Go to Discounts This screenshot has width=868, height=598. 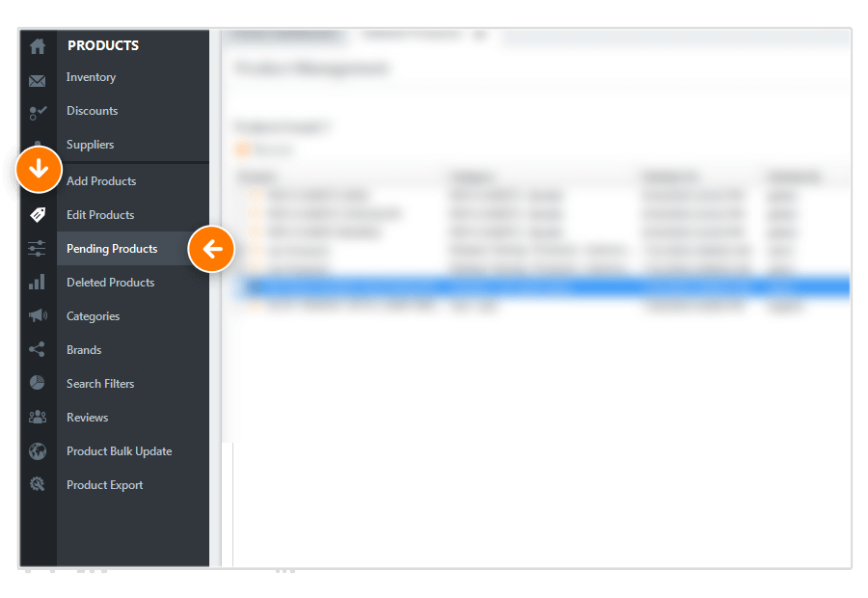[92, 111]
